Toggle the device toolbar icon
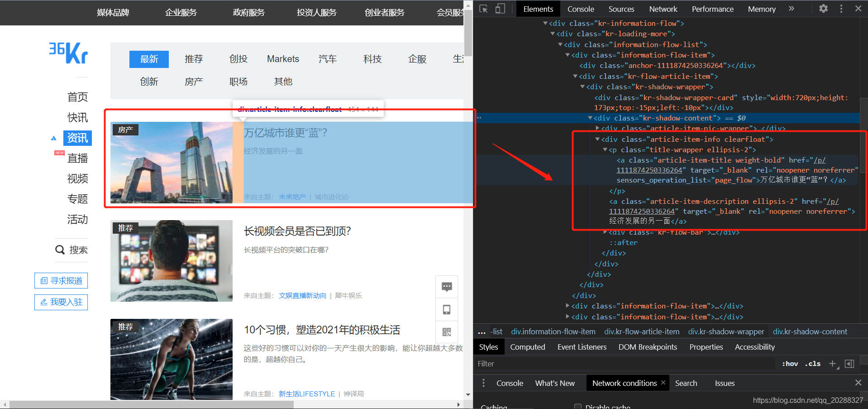 [x=500, y=9]
